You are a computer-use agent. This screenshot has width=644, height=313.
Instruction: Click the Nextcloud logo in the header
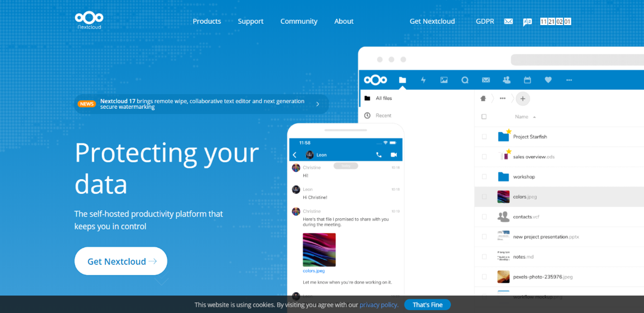89,20
